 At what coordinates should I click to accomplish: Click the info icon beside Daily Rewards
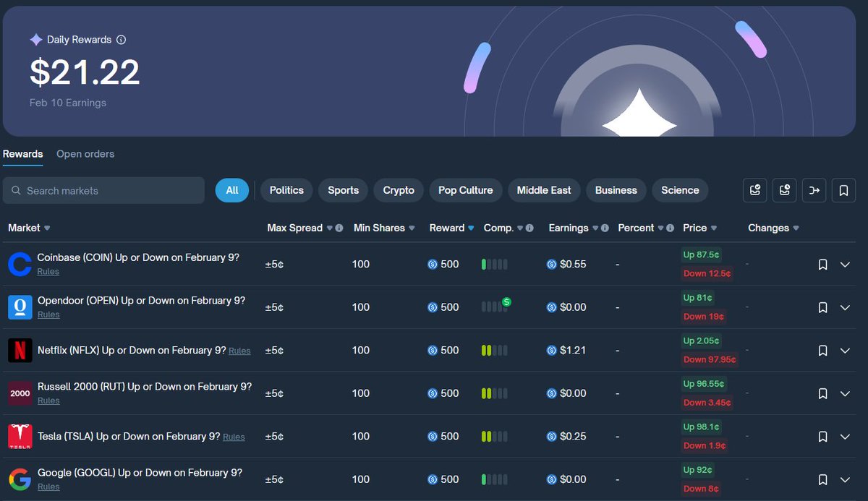click(122, 40)
